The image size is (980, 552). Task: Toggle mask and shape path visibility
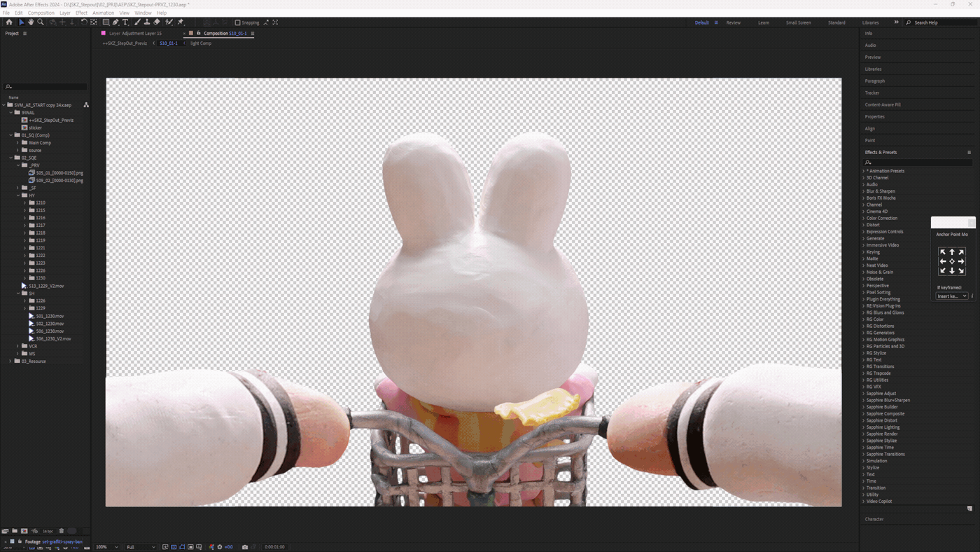pos(182,547)
